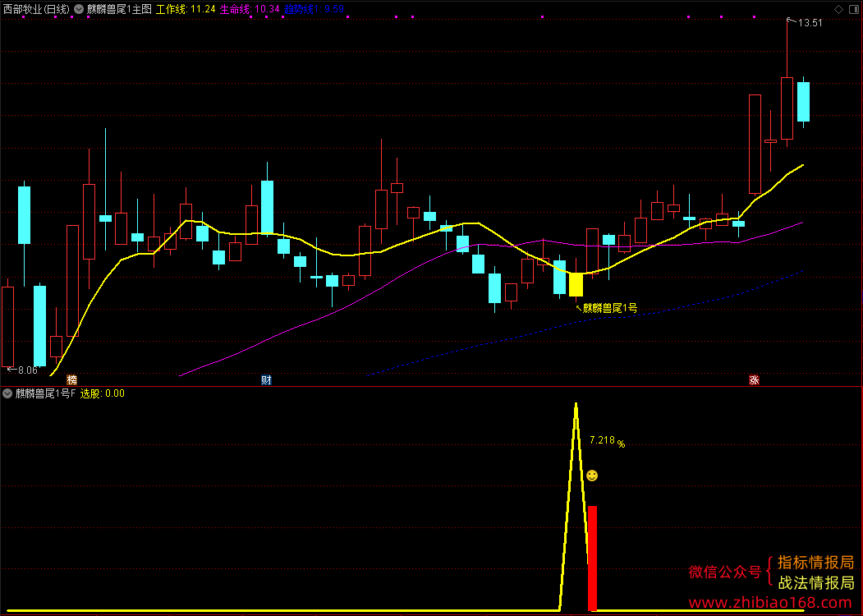Click the 麒麟兽尾1号F sub-indicator name
This screenshot has height=616, width=863.
(45, 393)
